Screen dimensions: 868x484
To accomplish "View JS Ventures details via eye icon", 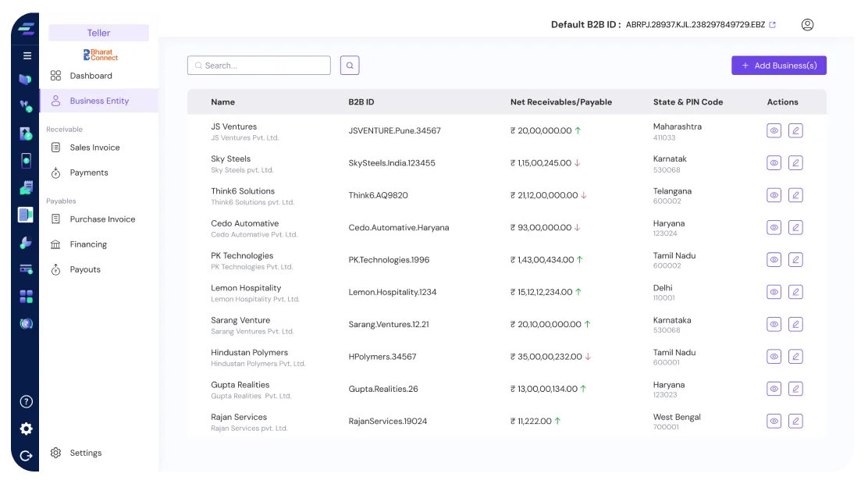I will tap(774, 130).
